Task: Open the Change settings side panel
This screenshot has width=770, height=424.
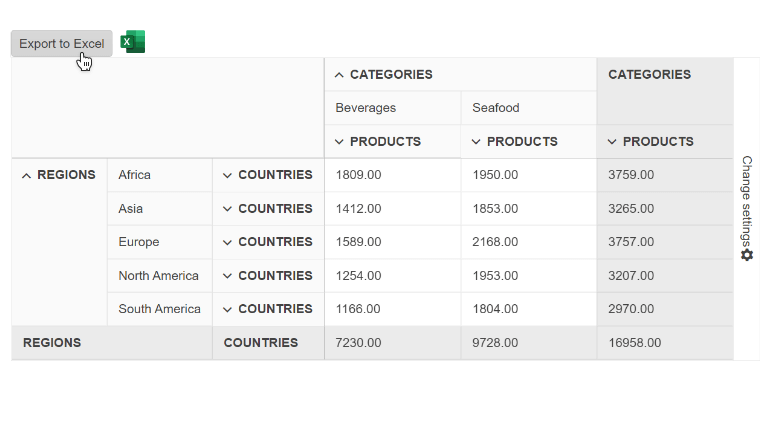Action: click(747, 200)
